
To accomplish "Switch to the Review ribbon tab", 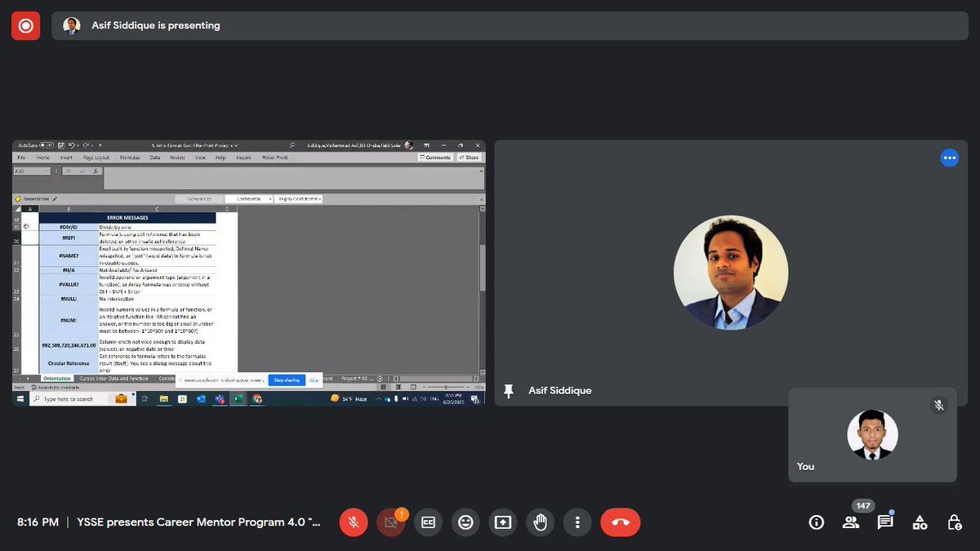I will [x=177, y=157].
